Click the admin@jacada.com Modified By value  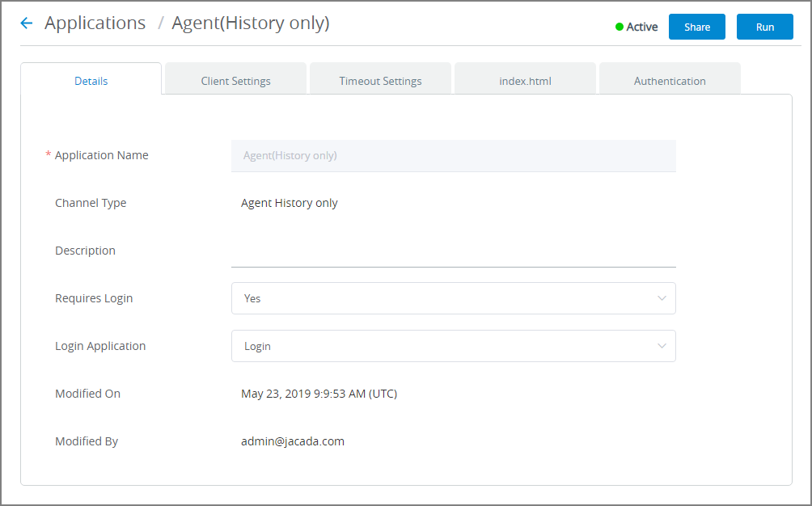click(293, 441)
